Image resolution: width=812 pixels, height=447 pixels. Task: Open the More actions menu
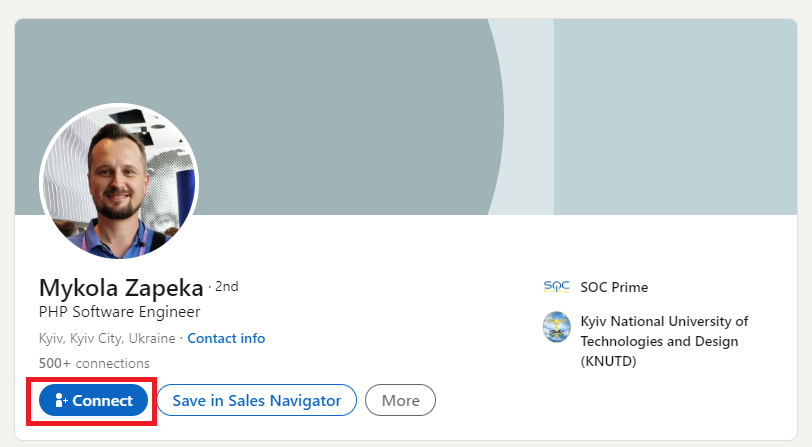click(400, 400)
